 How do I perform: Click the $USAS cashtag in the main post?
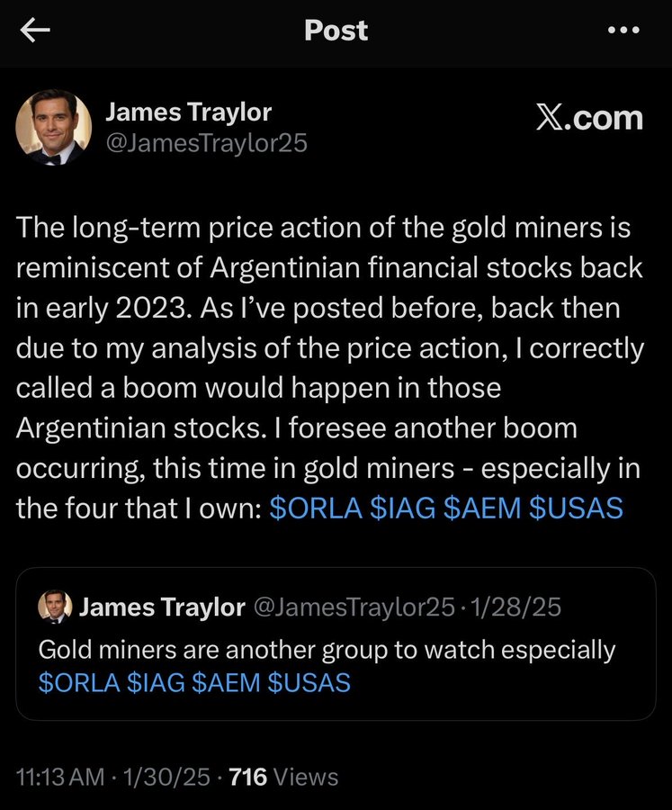(x=576, y=508)
